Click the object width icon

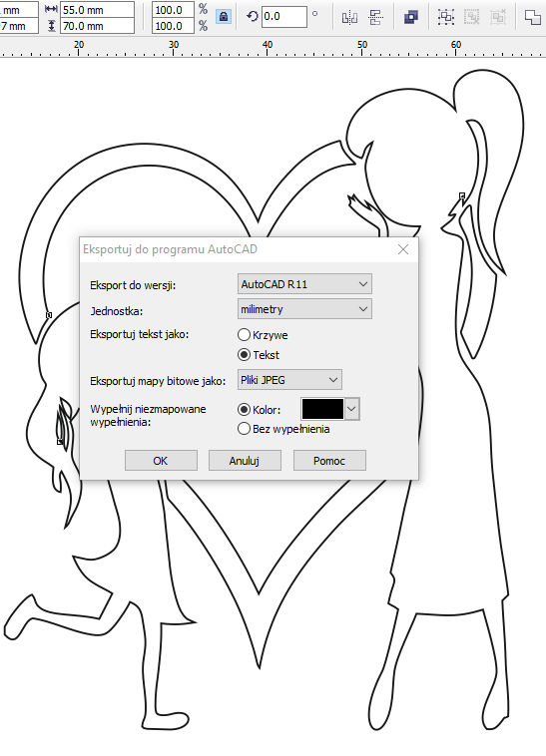pos(51,9)
